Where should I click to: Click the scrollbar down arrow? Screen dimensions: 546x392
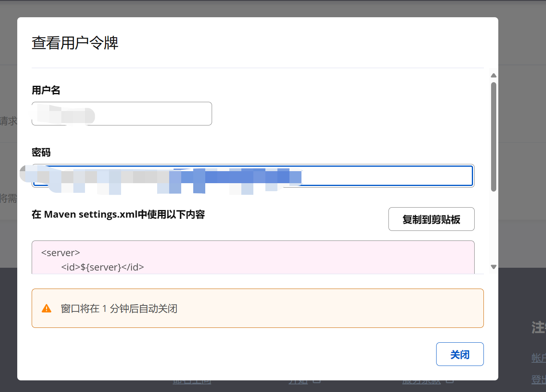(x=493, y=267)
